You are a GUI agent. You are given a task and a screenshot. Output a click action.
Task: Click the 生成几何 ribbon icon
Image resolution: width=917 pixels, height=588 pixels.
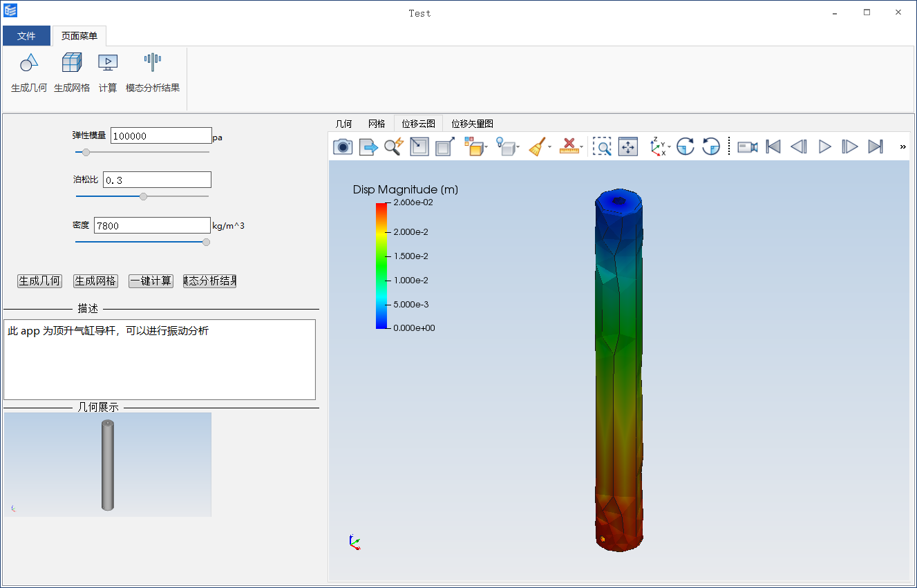point(29,63)
